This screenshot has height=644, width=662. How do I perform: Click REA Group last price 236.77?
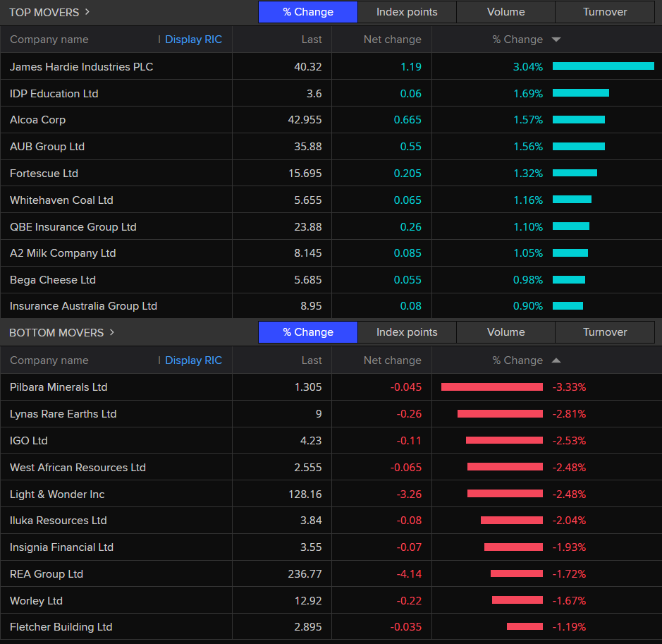[x=305, y=574]
